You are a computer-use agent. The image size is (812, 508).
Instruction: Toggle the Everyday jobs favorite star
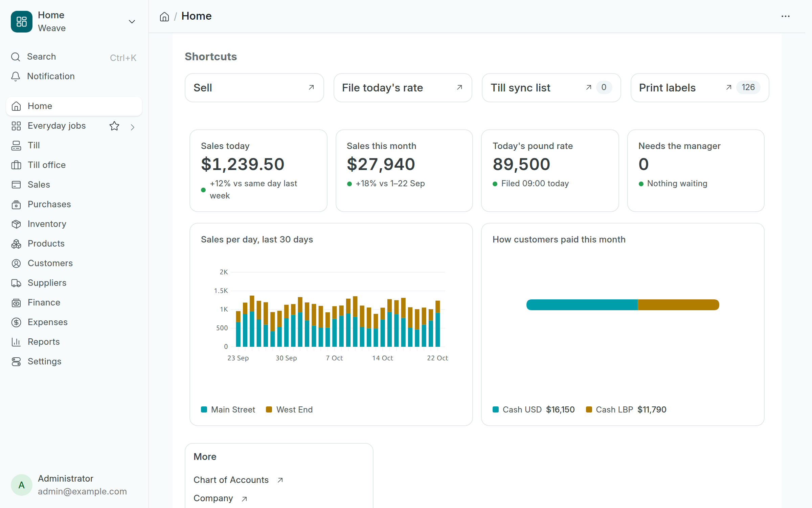[x=114, y=126]
